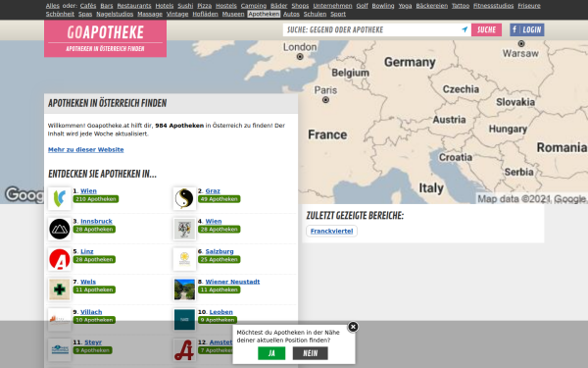Open the Linz city link
588x368 pixels.
(87, 251)
